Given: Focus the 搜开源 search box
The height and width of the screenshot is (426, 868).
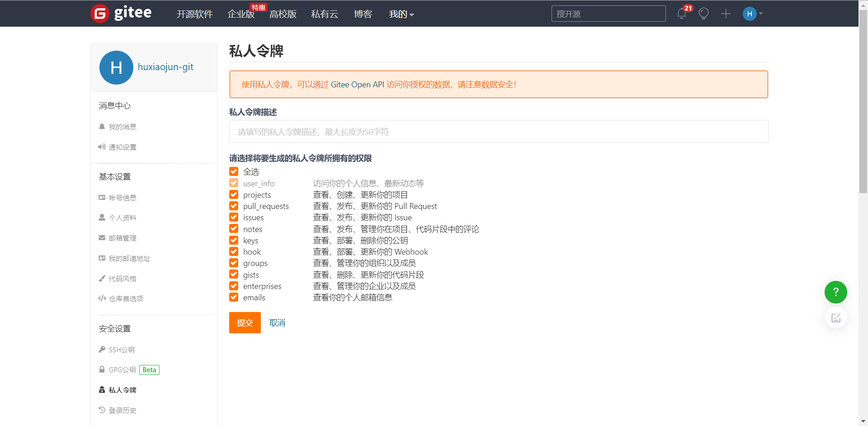Looking at the screenshot, I should click(x=609, y=14).
